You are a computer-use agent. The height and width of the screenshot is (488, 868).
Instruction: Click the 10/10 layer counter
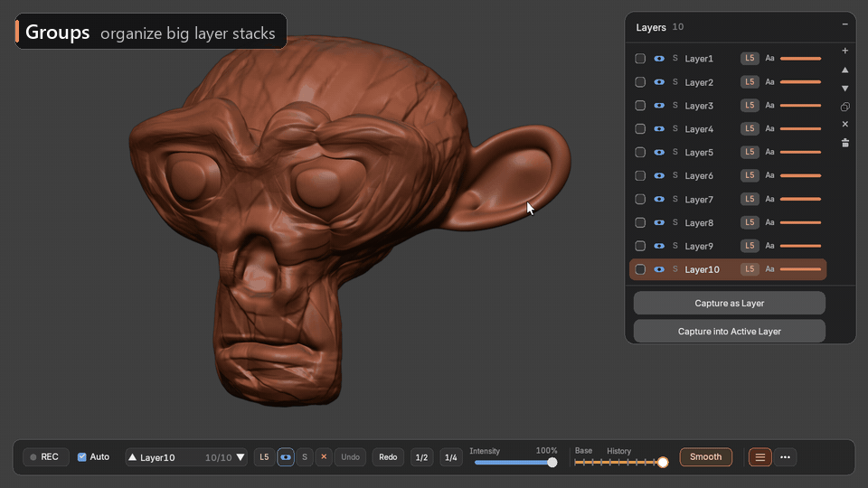[218, 457]
